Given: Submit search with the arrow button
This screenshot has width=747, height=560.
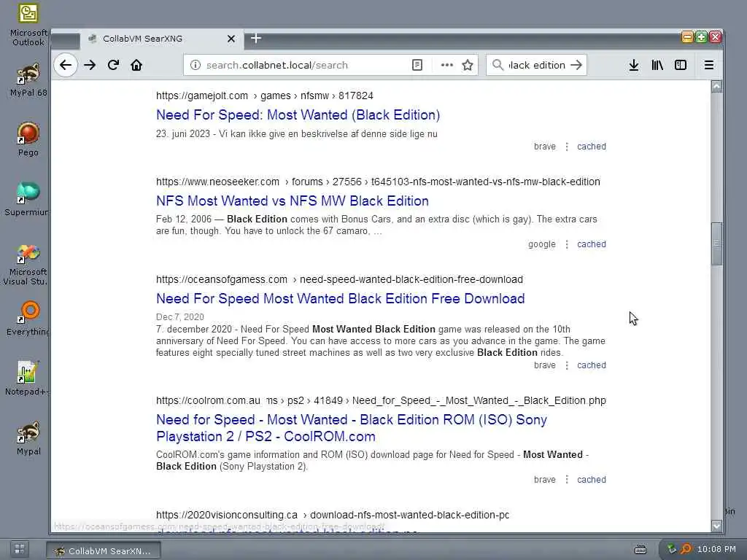Looking at the screenshot, I should coord(576,65).
